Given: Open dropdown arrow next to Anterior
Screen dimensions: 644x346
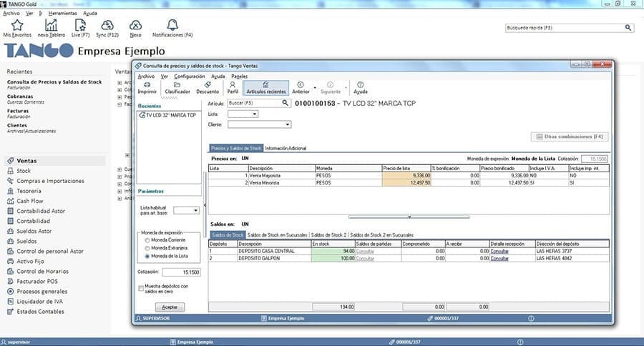Looking at the screenshot, I should (315, 88).
